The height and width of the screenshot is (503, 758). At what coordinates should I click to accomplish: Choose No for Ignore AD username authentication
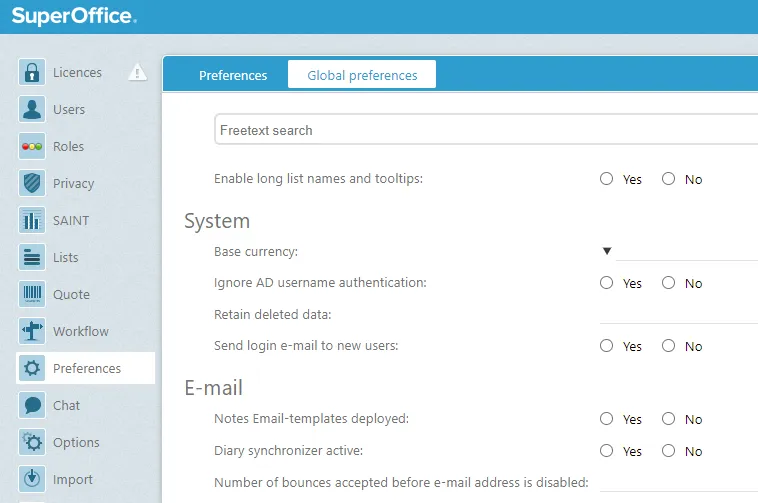point(668,284)
